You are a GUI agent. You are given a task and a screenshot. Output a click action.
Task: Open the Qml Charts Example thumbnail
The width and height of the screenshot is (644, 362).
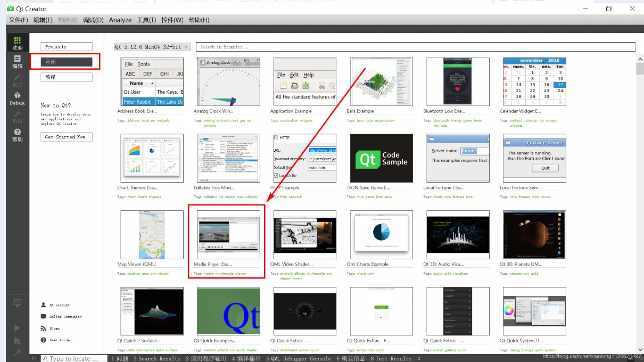[x=382, y=235]
